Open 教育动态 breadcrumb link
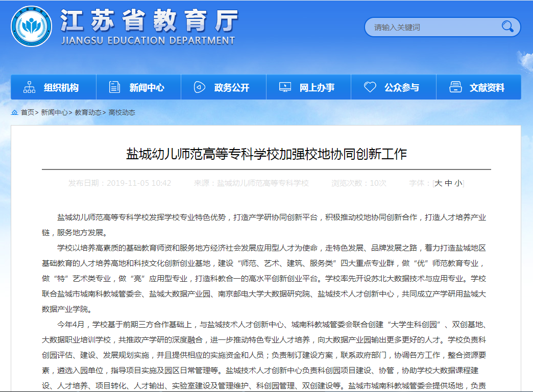Viewport: 533px width, 392px height. coord(88,112)
